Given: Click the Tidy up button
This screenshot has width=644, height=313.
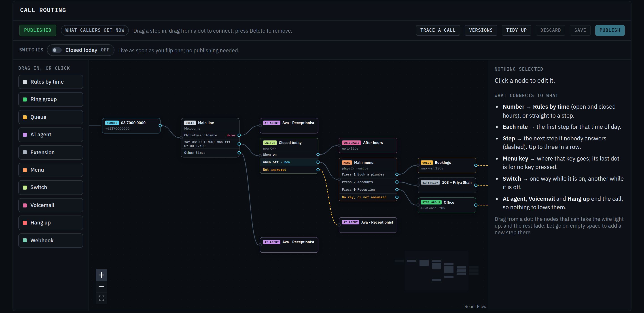Looking at the screenshot, I should (x=516, y=30).
